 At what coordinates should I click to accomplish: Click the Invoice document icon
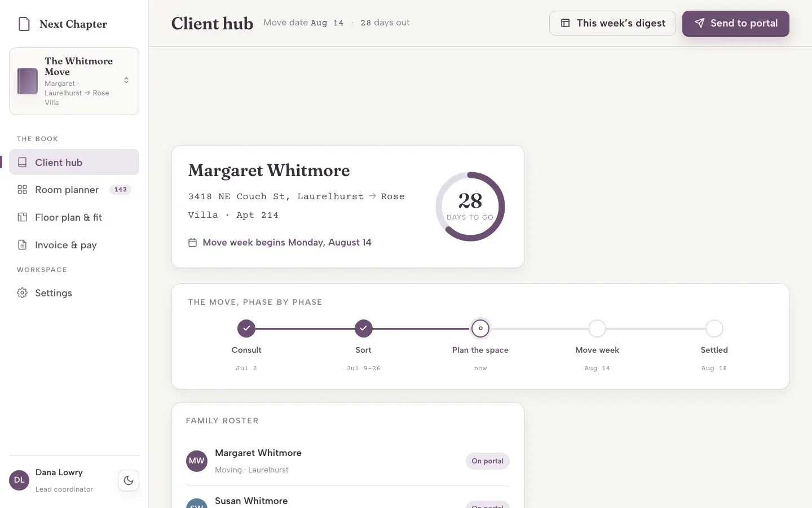pyautogui.click(x=23, y=245)
